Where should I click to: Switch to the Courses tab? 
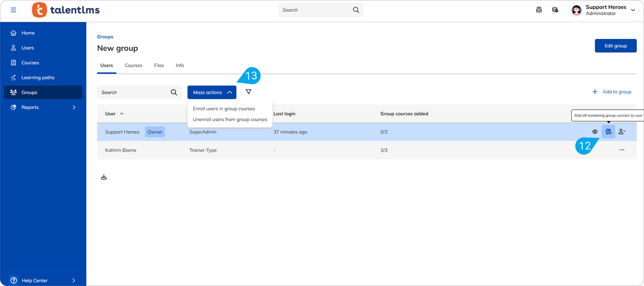[x=133, y=65]
